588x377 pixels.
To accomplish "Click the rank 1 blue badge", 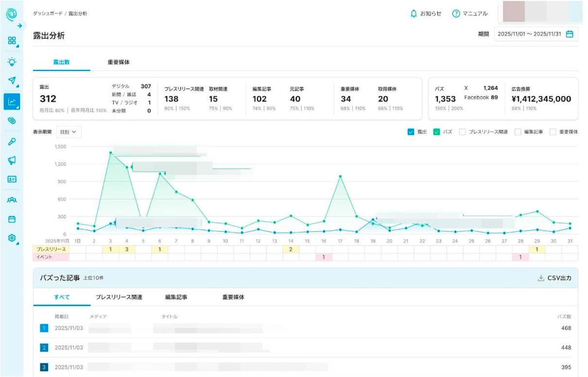I will (44, 328).
